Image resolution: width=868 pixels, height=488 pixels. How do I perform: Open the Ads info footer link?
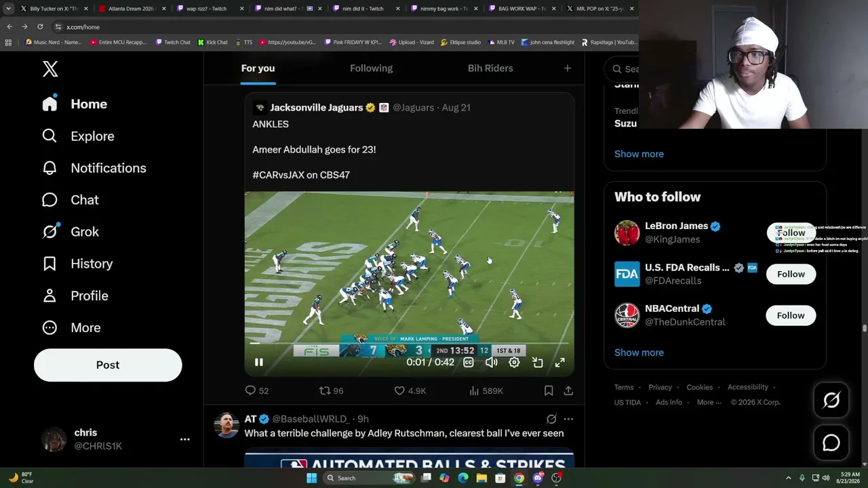click(x=669, y=402)
